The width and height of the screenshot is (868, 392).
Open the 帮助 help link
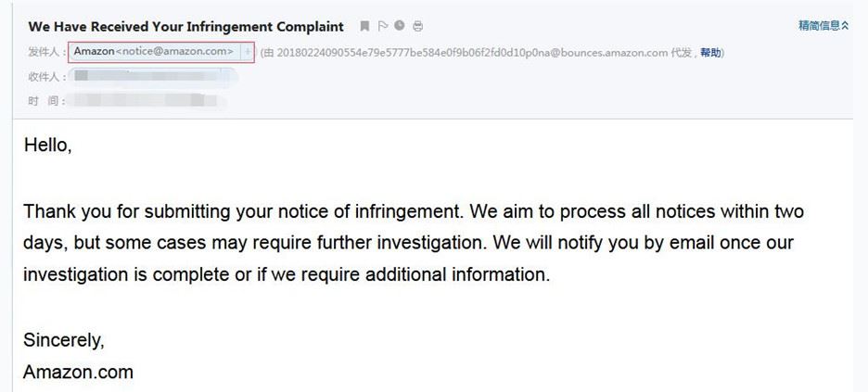click(x=710, y=53)
